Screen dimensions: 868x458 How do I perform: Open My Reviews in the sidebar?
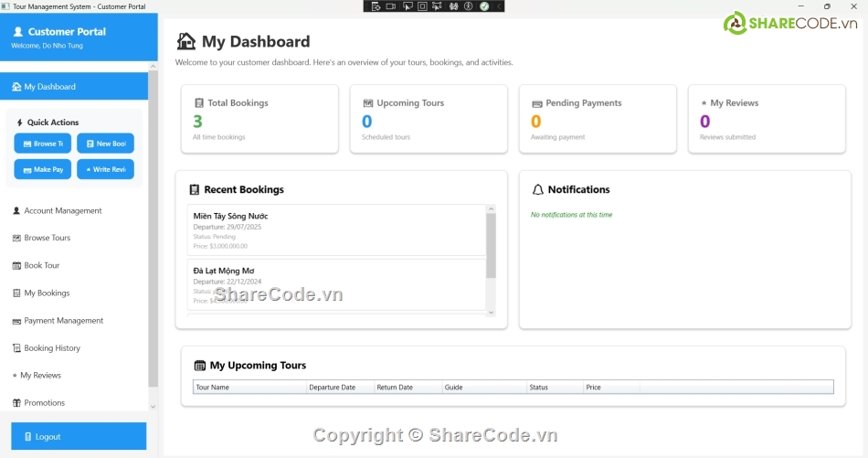(x=40, y=376)
